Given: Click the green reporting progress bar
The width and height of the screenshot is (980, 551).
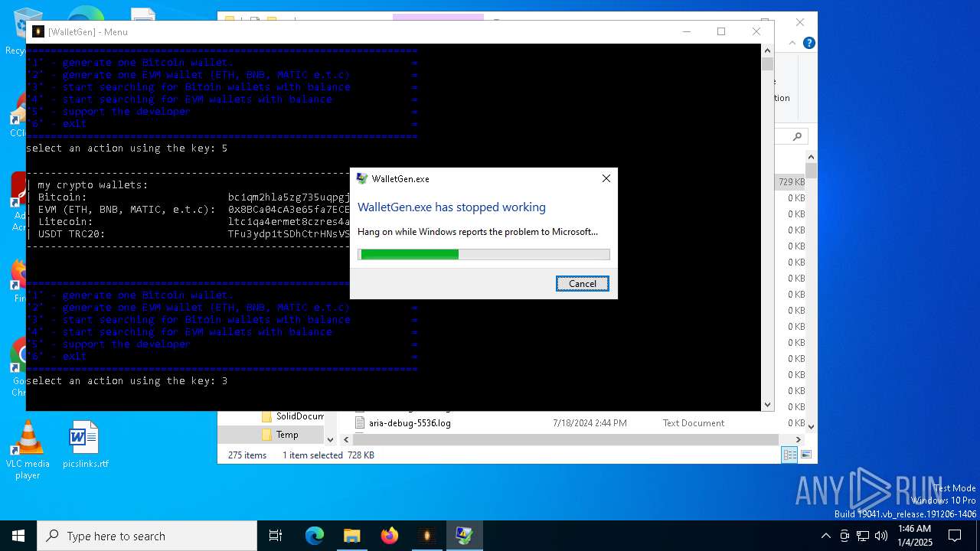Looking at the screenshot, I should 484,254.
